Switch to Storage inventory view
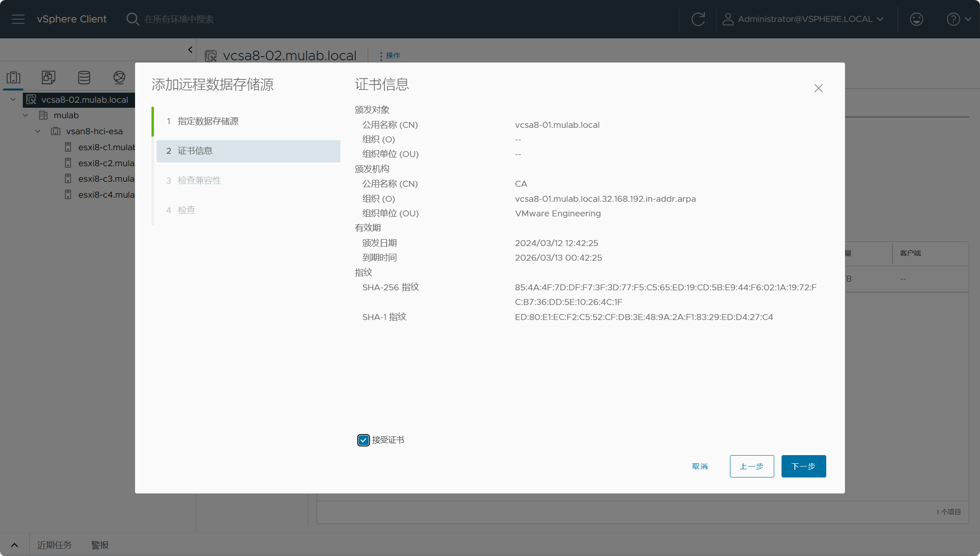Image resolution: width=980 pixels, height=556 pixels. (x=84, y=77)
